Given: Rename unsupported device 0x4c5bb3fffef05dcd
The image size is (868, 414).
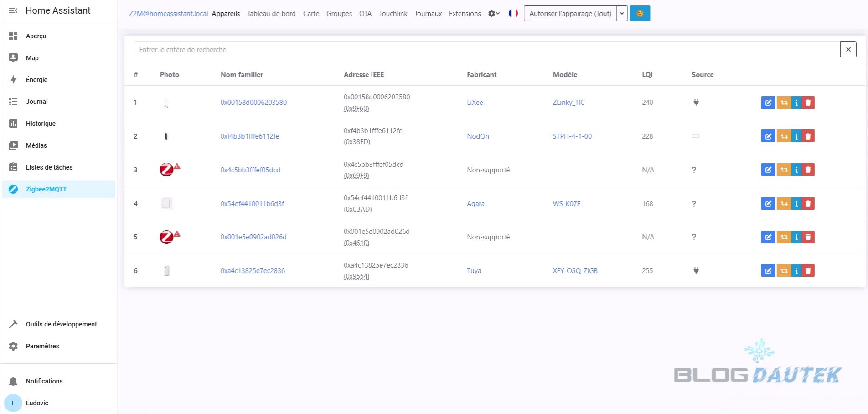Looking at the screenshot, I should 768,170.
